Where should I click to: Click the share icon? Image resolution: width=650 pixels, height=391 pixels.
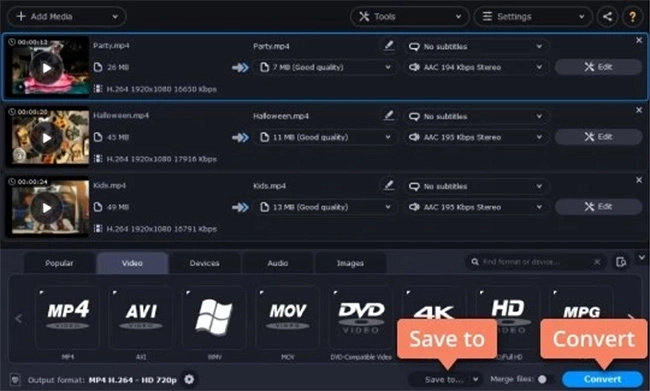click(x=607, y=17)
